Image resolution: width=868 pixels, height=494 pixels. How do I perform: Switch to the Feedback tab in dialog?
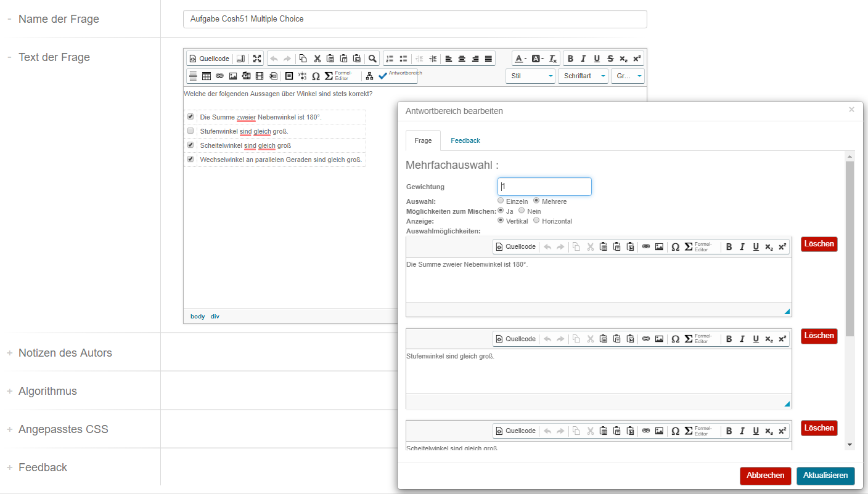click(x=465, y=140)
